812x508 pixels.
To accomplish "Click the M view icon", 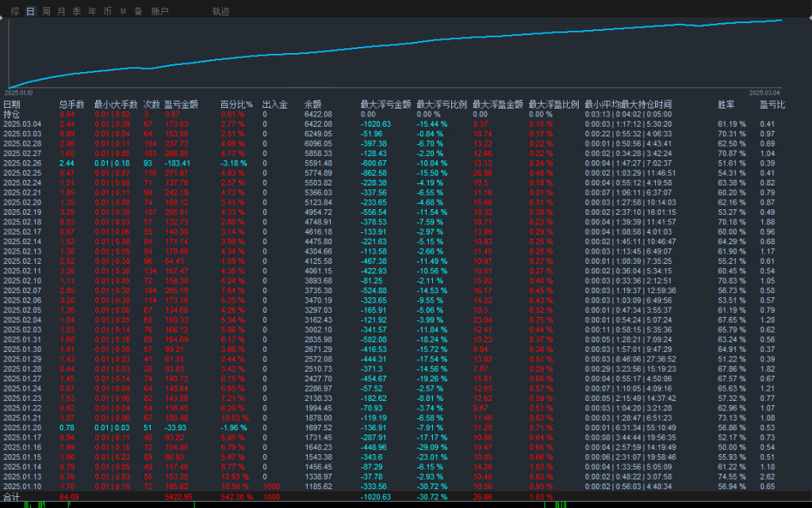I will (122, 11).
